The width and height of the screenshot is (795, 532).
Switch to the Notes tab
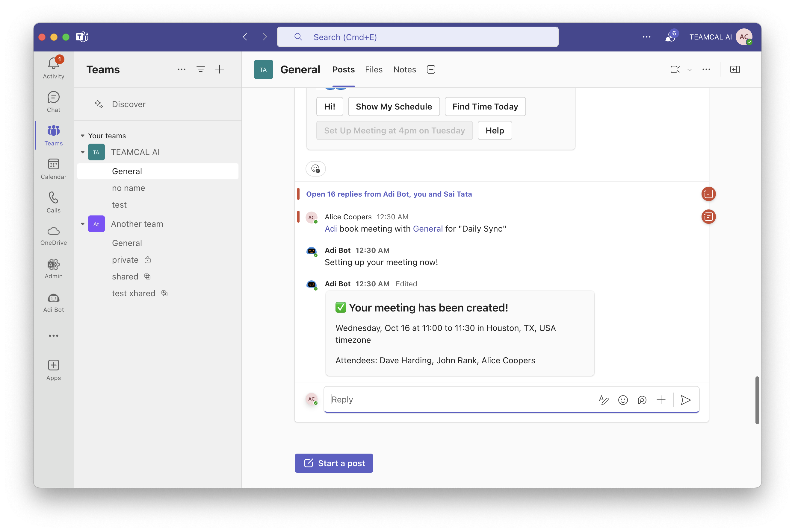tap(404, 69)
